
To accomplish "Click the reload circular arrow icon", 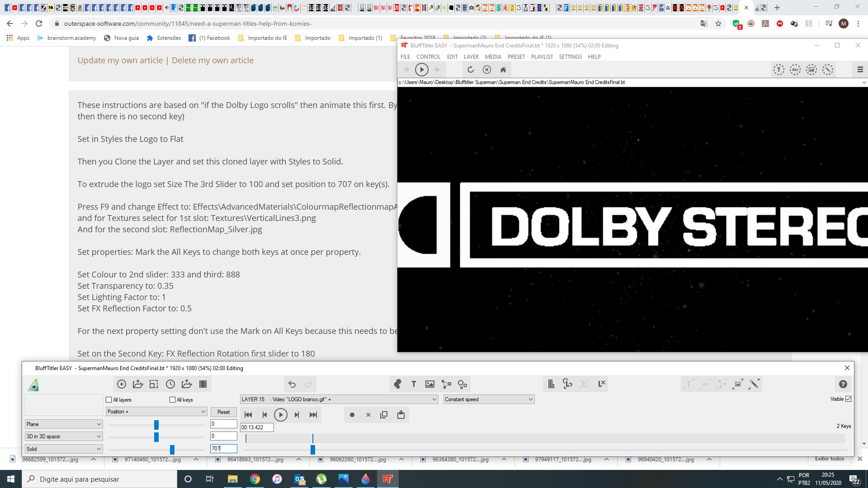I will pyautogui.click(x=470, y=70).
